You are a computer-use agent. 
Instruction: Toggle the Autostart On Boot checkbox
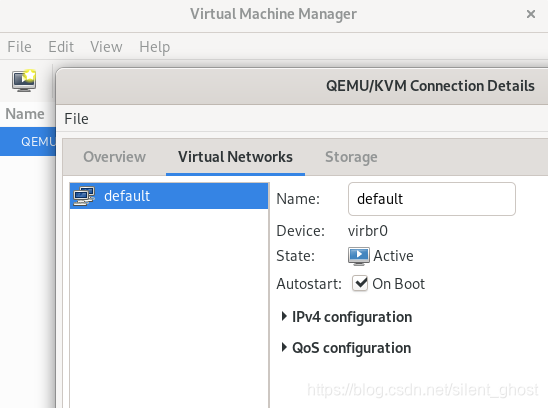click(360, 283)
